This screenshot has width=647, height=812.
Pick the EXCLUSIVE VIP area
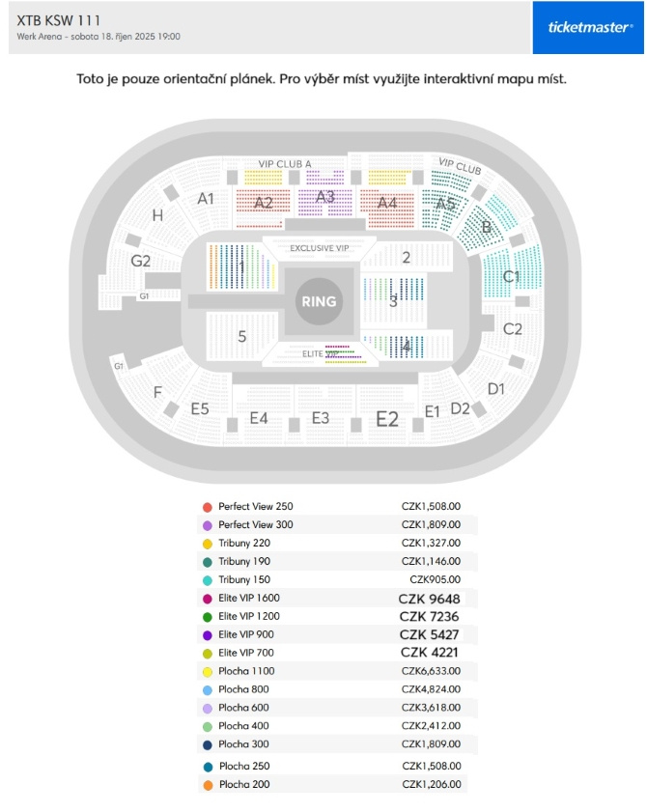pos(319,248)
